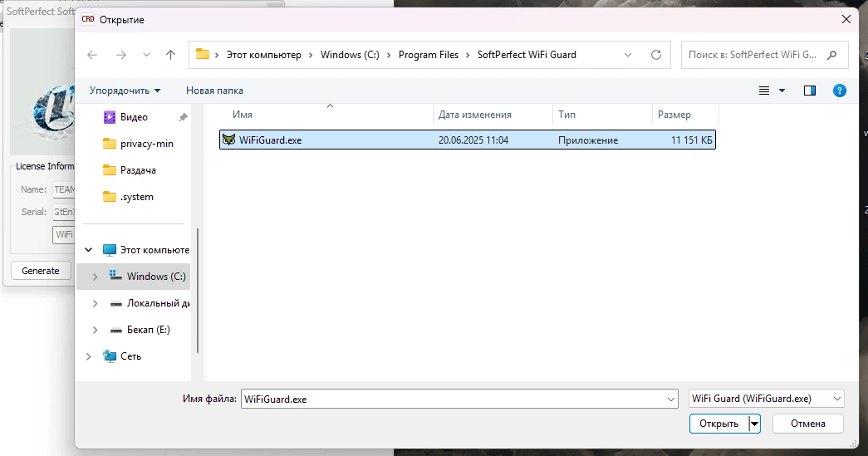The height and width of the screenshot is (456, 868).
Task: Go up one folder level
Action: click(x=170, y=55)
